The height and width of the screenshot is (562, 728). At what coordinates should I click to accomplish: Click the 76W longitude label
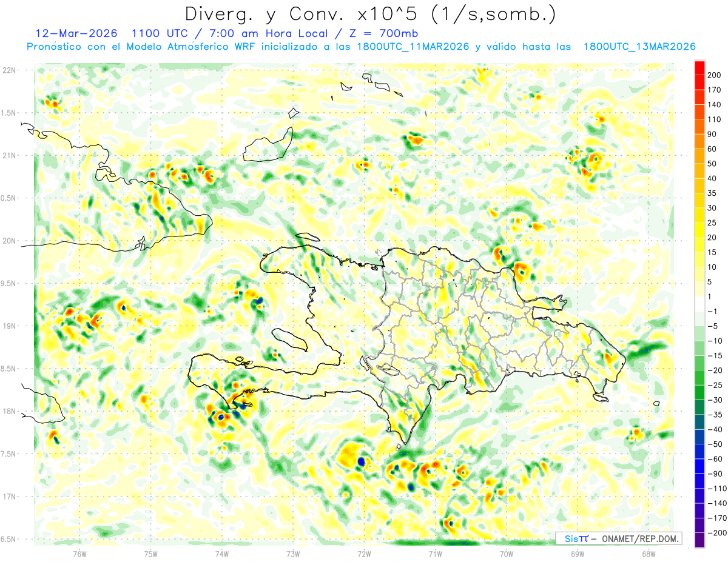[x=79, y=554]
